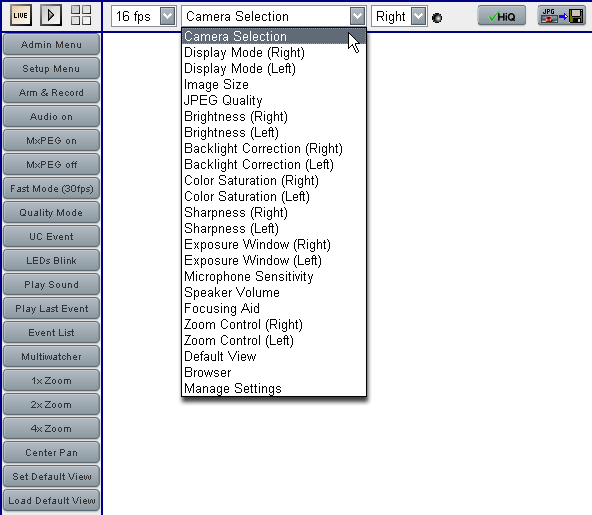Choose Browser option
Viewport: 592px width, 515px height.
point(274,372)
